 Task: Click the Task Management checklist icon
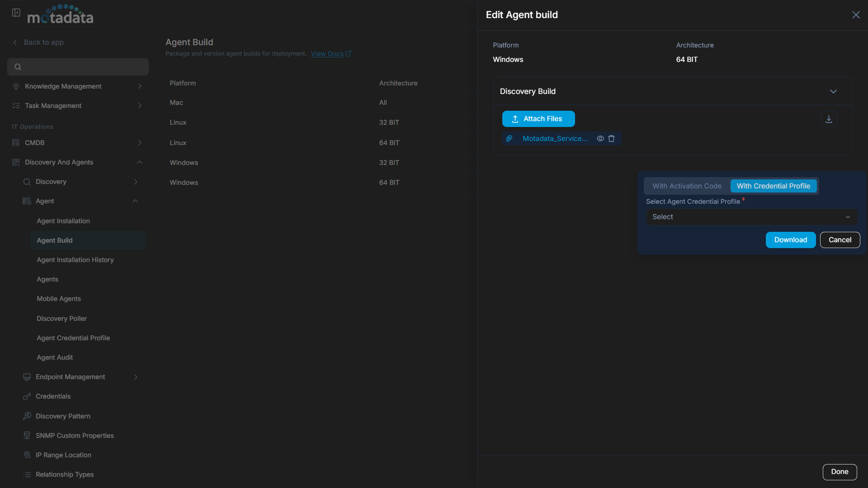(x=16, y=106)
